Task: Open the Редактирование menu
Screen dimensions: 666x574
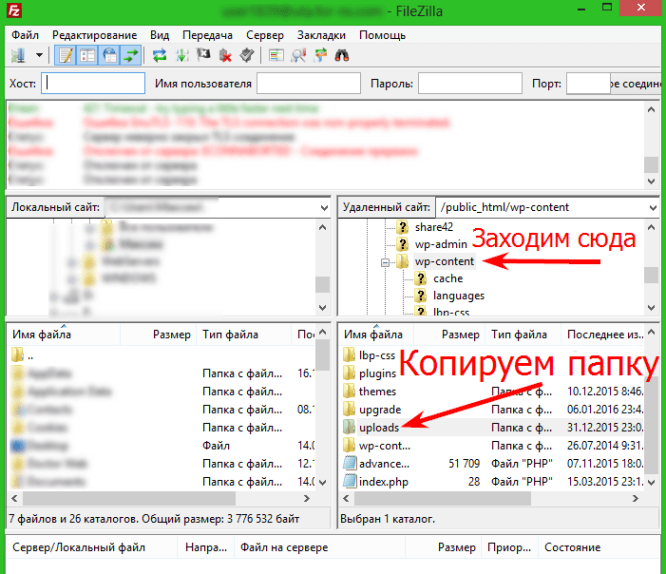Action: (x=94, y=35)
